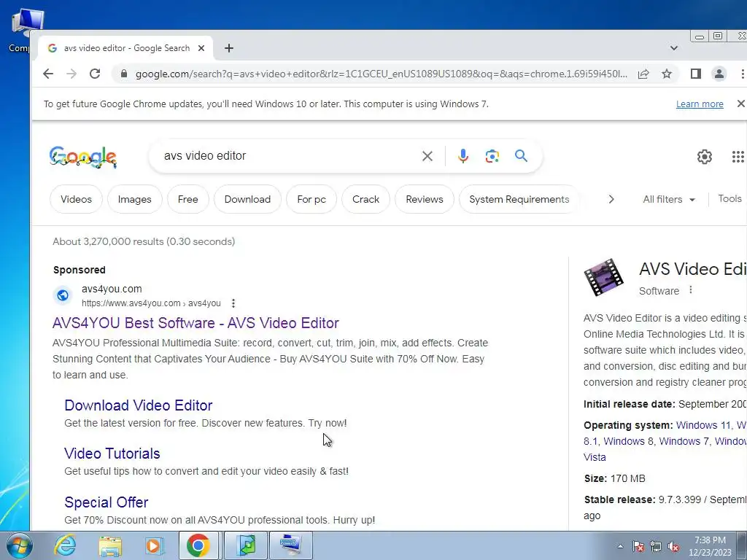
Task: Switch to Chrome on the taskbar
Action: point(198,545)
